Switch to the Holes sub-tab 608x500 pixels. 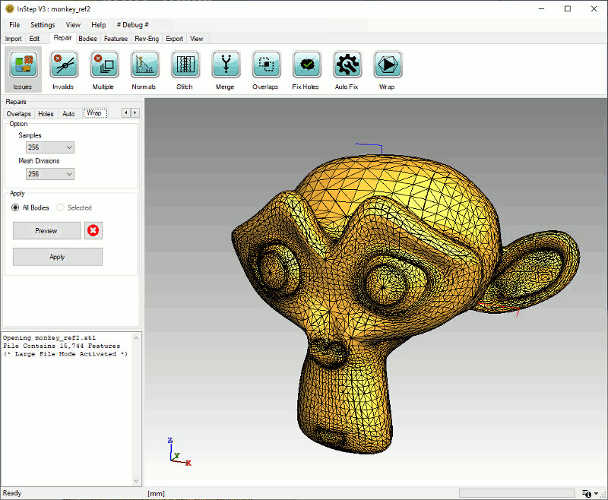pyautogui.click(x=46, y=114)
